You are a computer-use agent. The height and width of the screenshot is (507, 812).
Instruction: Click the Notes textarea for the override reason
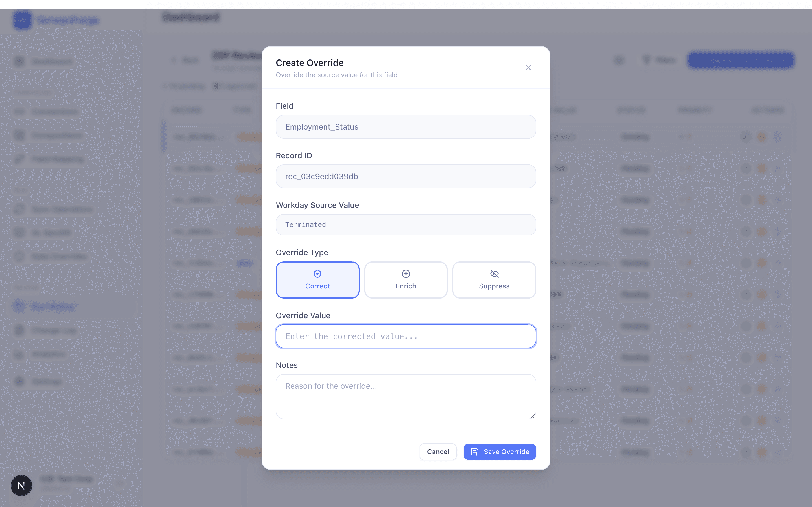406,397
